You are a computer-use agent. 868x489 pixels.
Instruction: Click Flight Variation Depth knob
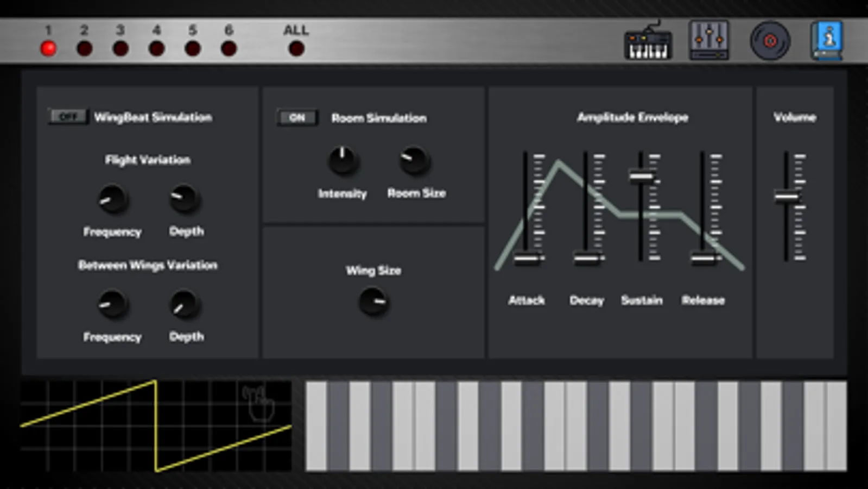point(185,199)
